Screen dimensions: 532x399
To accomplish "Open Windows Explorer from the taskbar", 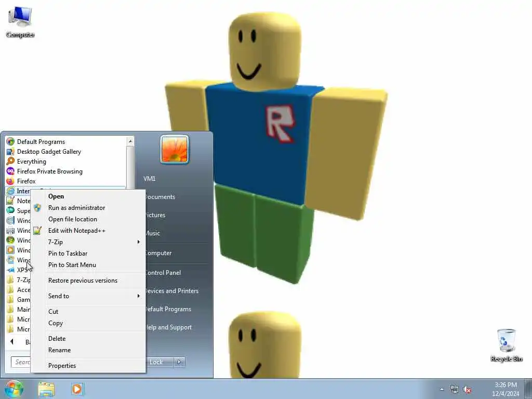I will coord(46,389).
